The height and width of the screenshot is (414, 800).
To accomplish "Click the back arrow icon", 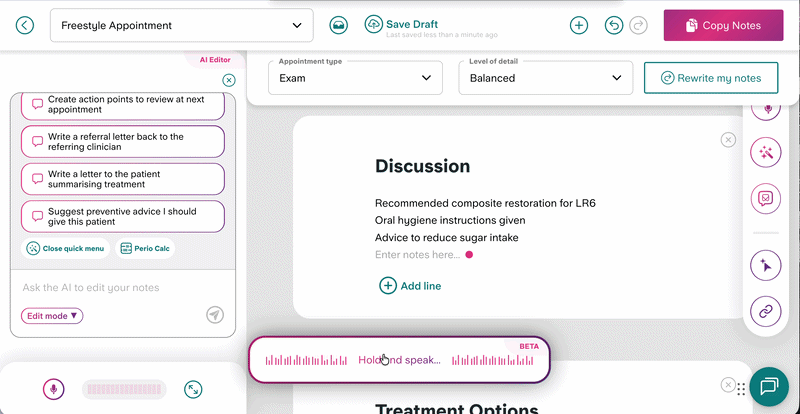I will pyautogui.click(x=25, y=26).
